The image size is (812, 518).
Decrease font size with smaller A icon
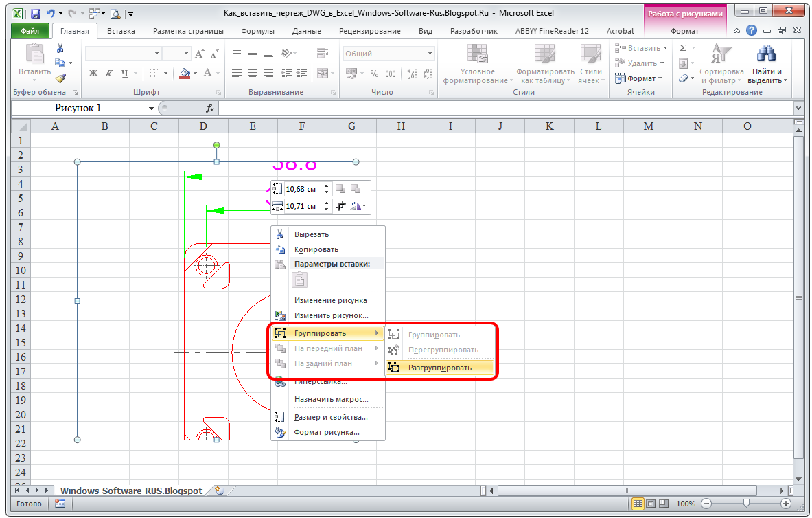[215, 54]
